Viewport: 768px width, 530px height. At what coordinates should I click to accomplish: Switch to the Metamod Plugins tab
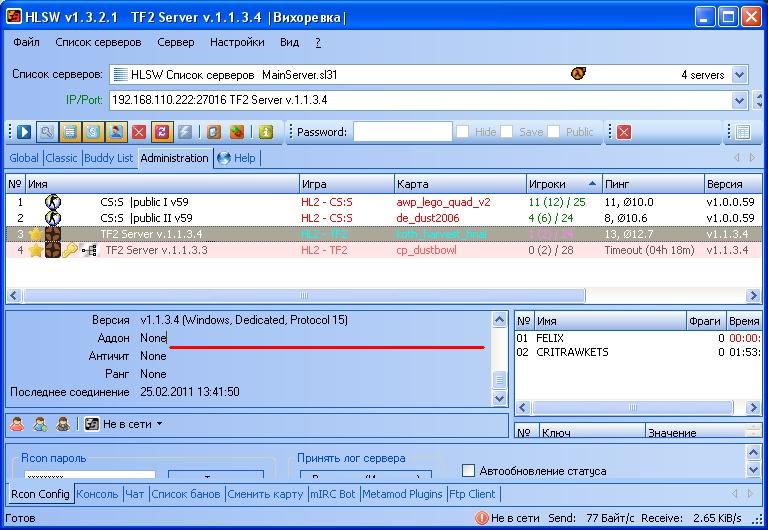402,494
